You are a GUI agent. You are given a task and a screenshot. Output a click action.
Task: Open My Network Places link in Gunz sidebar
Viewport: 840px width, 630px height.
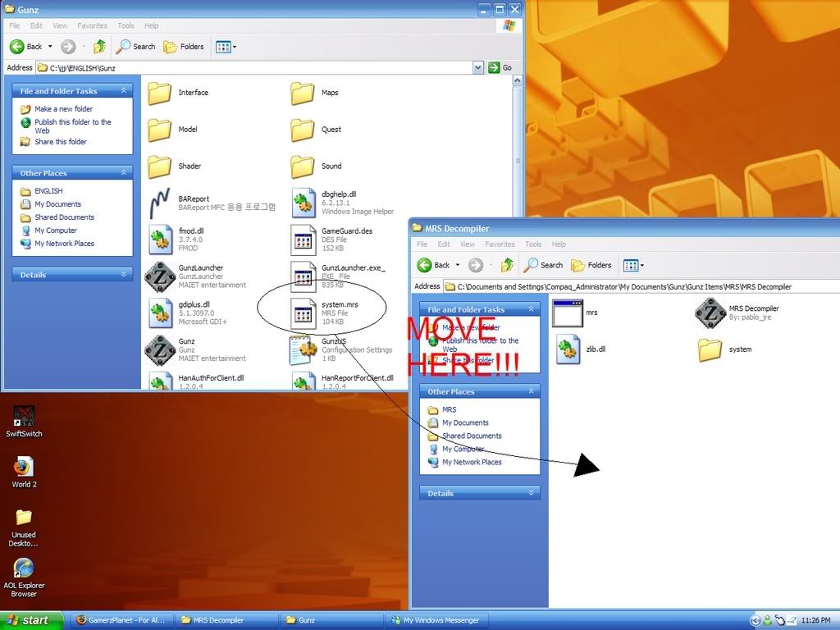coord(64,243)
